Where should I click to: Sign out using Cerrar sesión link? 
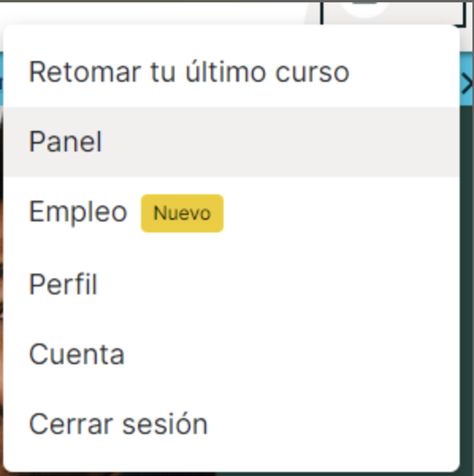click(118, 424)
